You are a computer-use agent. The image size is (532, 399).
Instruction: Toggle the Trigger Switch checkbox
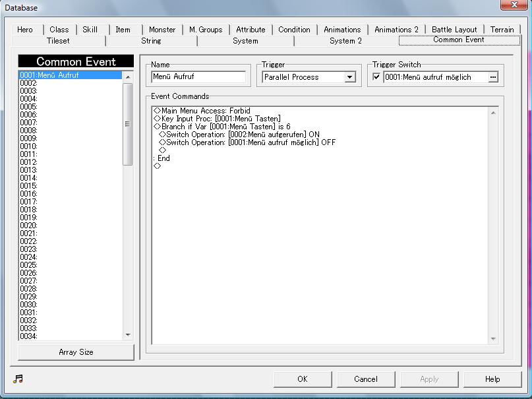point(376,77)
